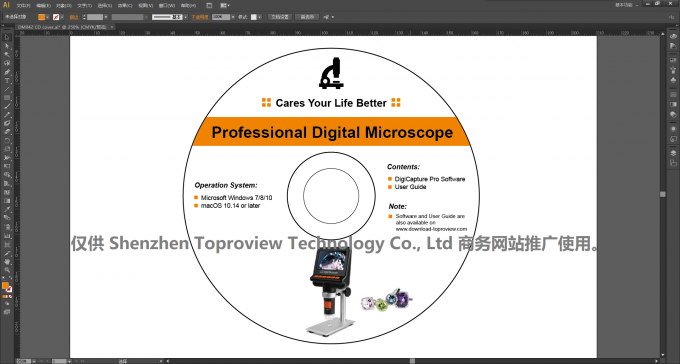This screenshot has height=364, width=680.
Task: Open 文件(F) menu
Action: 23,6
